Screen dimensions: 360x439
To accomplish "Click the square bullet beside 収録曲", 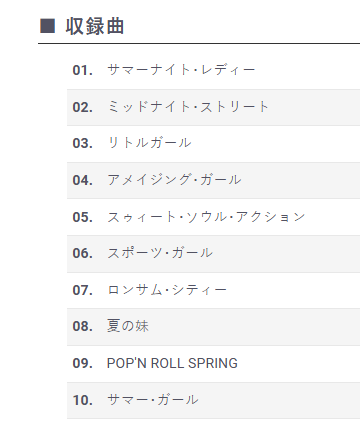I will (x=47, y=26).
